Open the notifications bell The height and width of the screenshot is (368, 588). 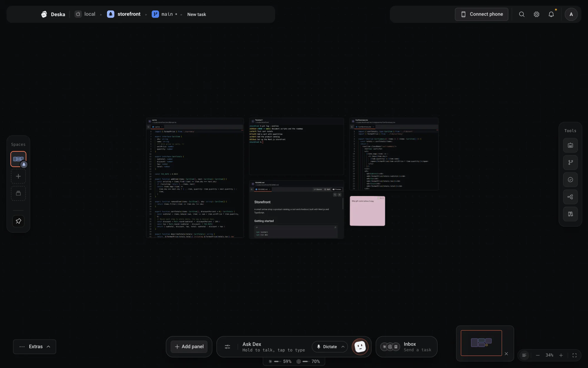[x=551, y=14]
